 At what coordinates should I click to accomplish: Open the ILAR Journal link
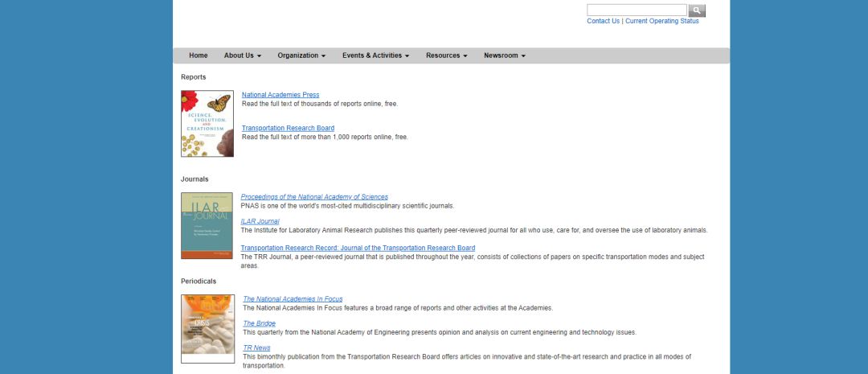click(260, 221)
